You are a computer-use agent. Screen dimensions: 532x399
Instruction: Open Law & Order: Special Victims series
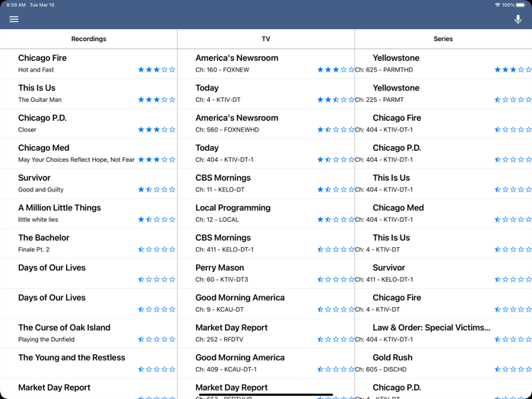(443, 333)
